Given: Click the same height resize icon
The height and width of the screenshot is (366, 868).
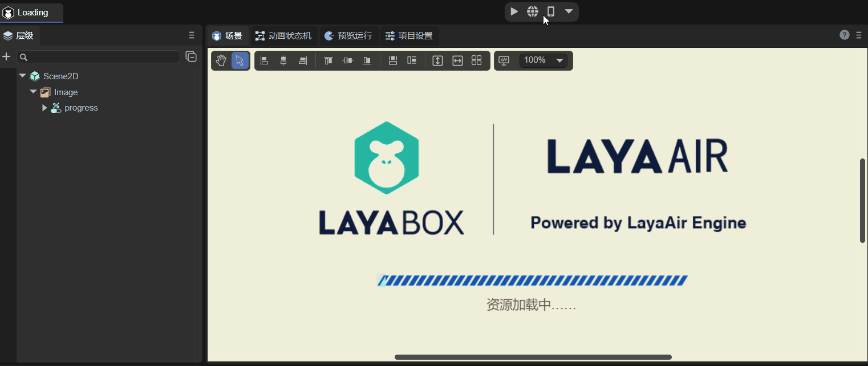Looking at the screenshot, I should pos(437,60).
